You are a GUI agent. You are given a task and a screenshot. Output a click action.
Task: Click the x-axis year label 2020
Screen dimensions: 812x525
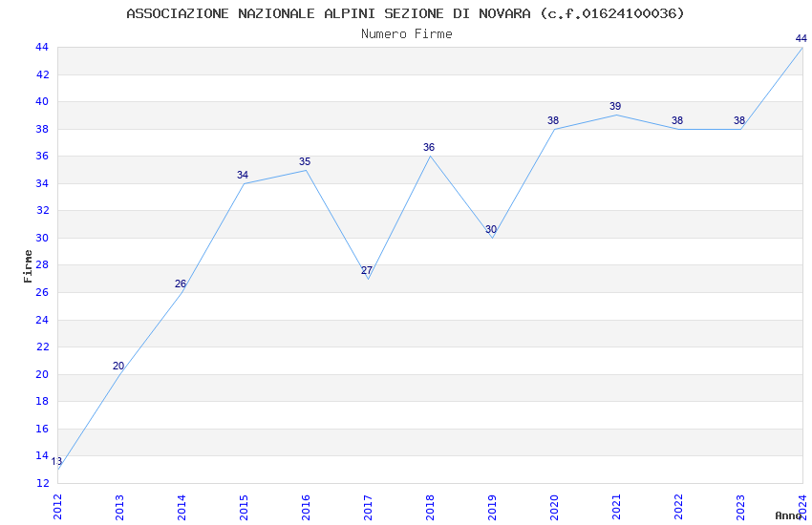[555, 507]
